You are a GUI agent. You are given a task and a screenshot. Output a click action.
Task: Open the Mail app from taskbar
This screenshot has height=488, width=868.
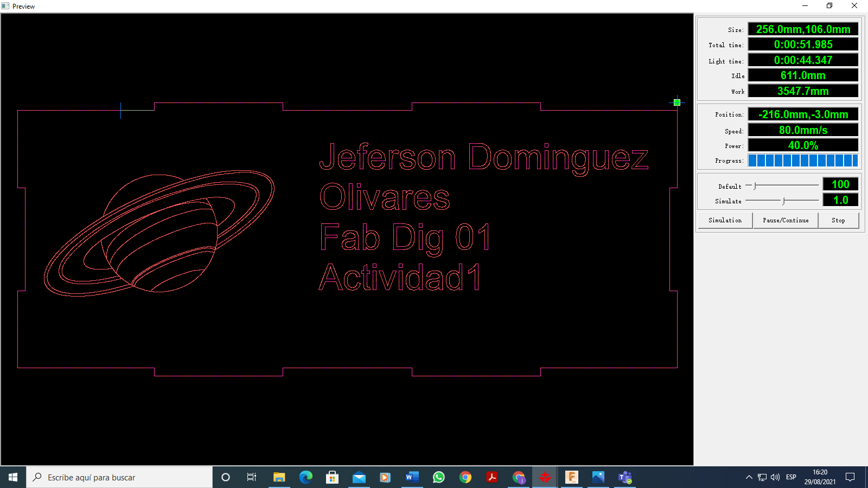click(x=359, y=477)
